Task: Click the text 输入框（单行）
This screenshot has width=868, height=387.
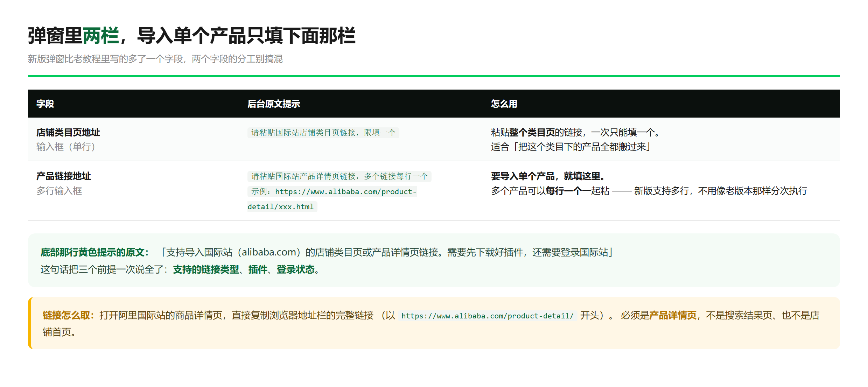Action: click(66, 147)
